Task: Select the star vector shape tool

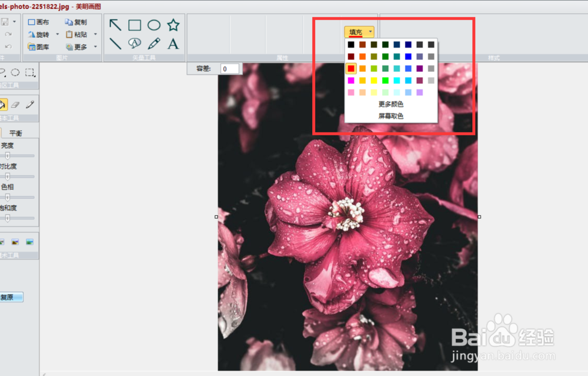Action: click(173, 25)
